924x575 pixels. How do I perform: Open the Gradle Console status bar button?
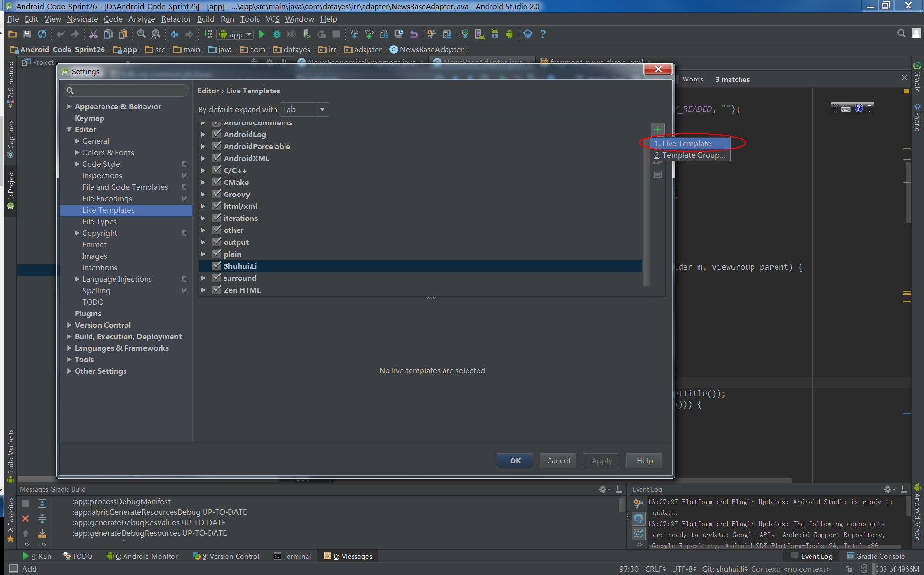click(x=876, y=556)
